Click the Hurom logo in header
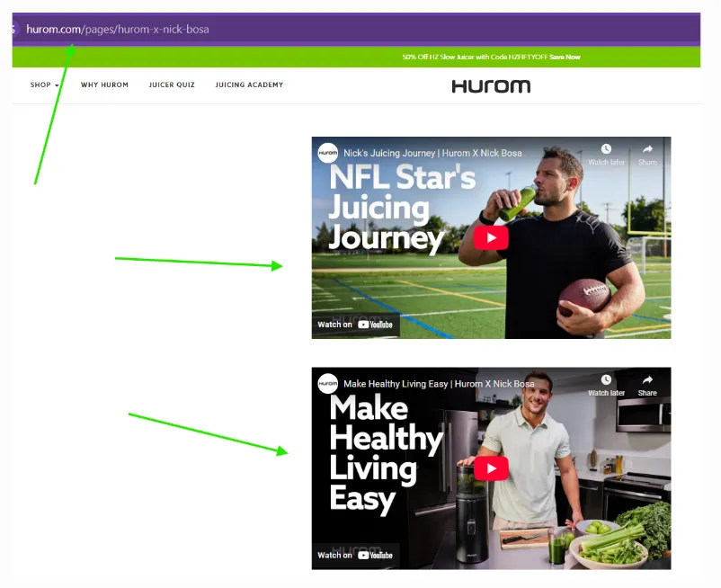This screenshot has height=588, width=721. [x=491, y=86]
